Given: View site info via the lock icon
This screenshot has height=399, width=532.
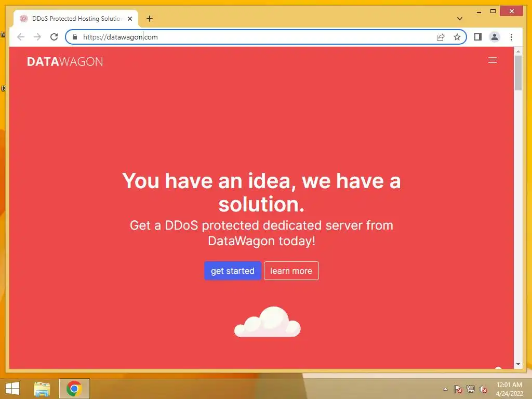Looking at the screenshot, I should tap(75, 37).
